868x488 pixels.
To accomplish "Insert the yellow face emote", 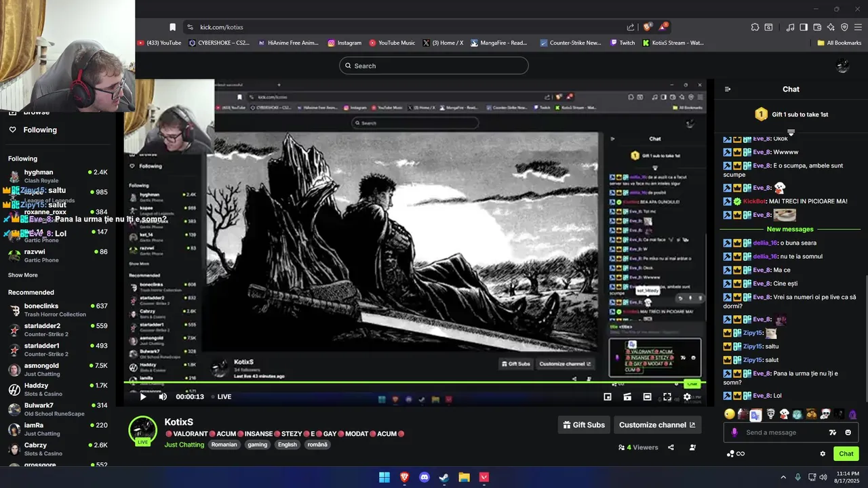I will (x=730, y=414).
